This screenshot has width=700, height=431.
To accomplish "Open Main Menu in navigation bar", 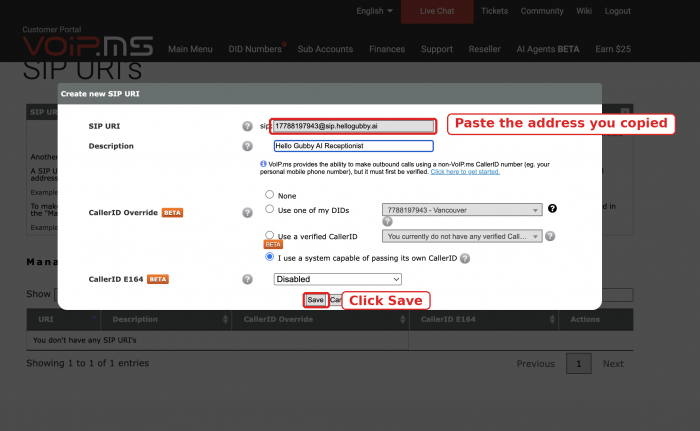I will pos(190,49).
